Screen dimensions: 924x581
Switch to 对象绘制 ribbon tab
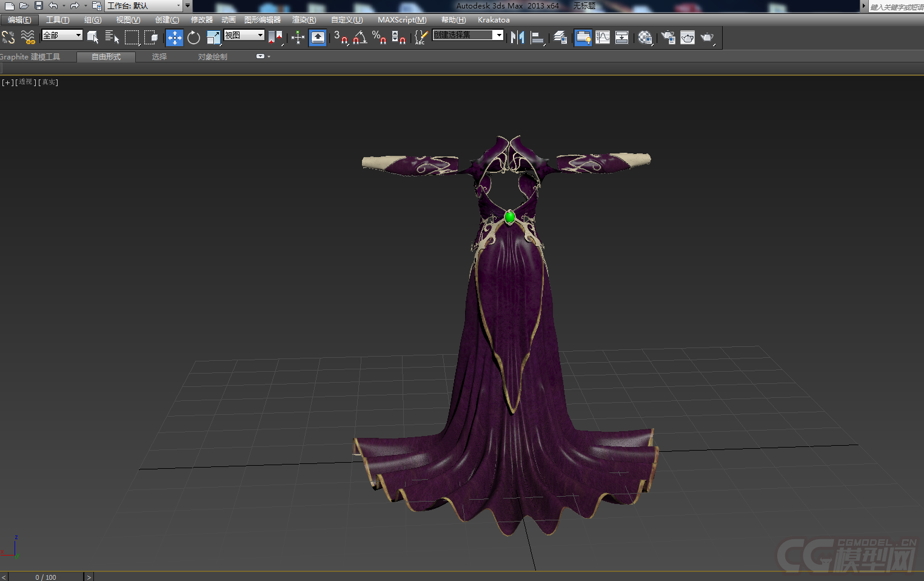tap(213, 57)
